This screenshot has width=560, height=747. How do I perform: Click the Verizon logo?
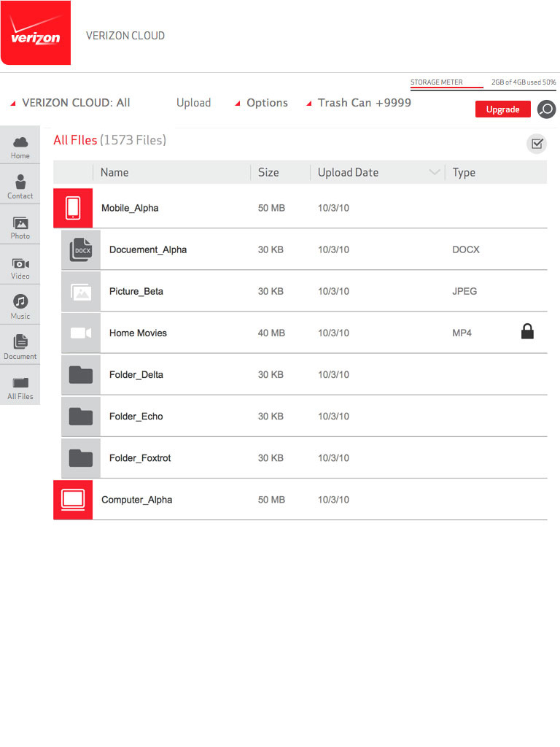36,34
